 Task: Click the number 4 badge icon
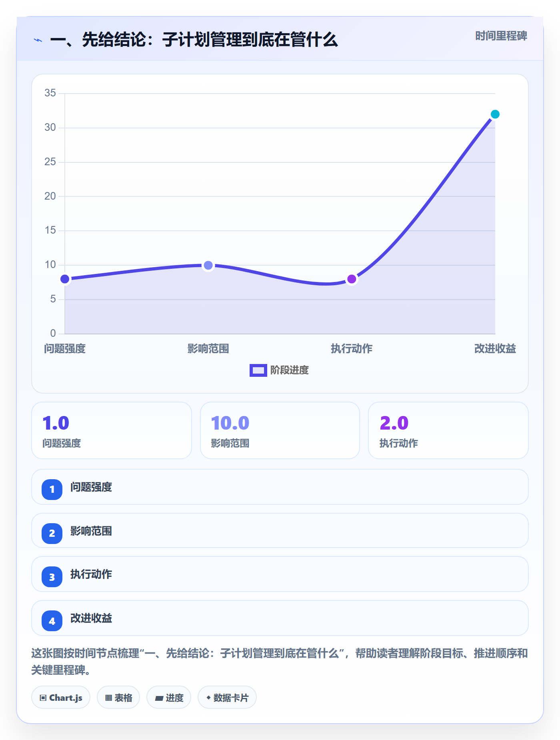pos(52,621)
